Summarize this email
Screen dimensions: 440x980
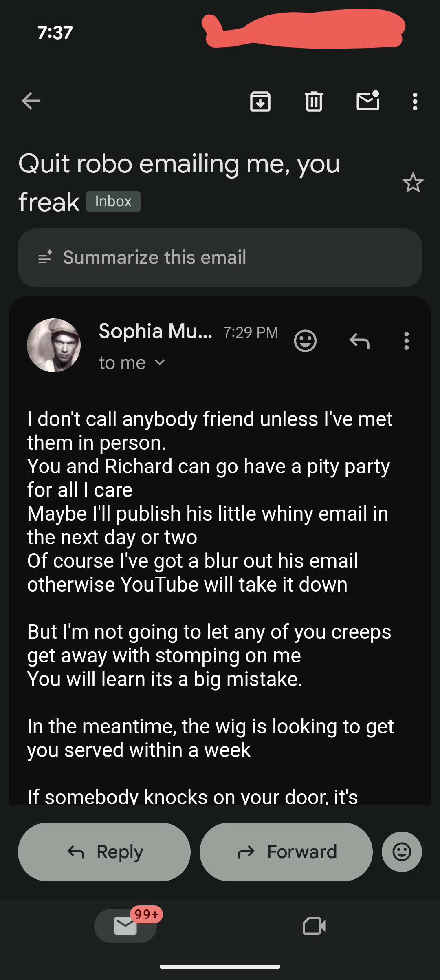point(220,258)
